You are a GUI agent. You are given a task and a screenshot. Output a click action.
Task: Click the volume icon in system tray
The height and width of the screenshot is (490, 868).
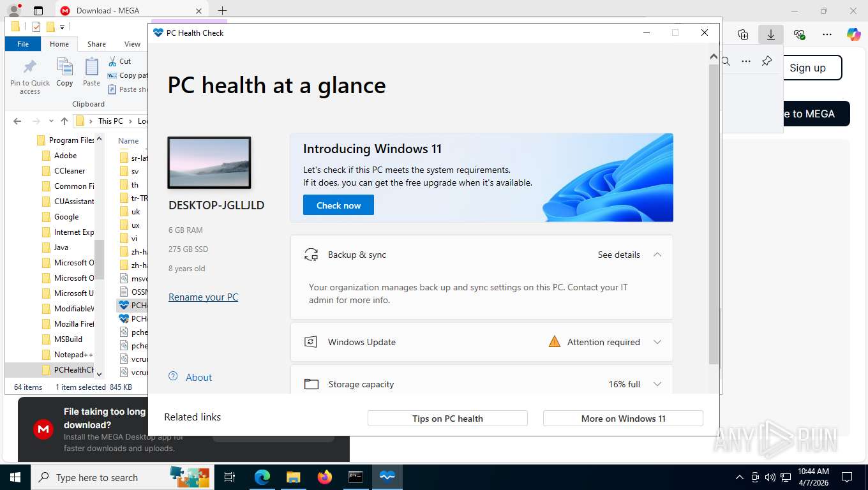770,477
